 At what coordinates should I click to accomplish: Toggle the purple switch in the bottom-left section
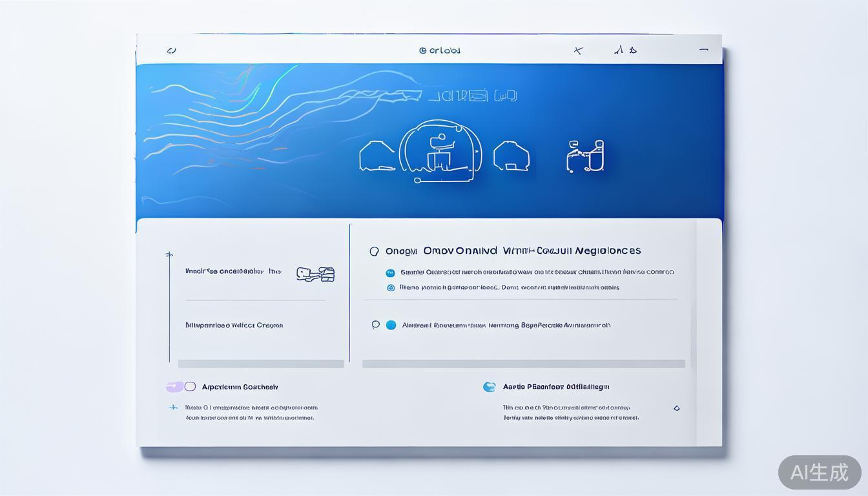tap(180, 387)
